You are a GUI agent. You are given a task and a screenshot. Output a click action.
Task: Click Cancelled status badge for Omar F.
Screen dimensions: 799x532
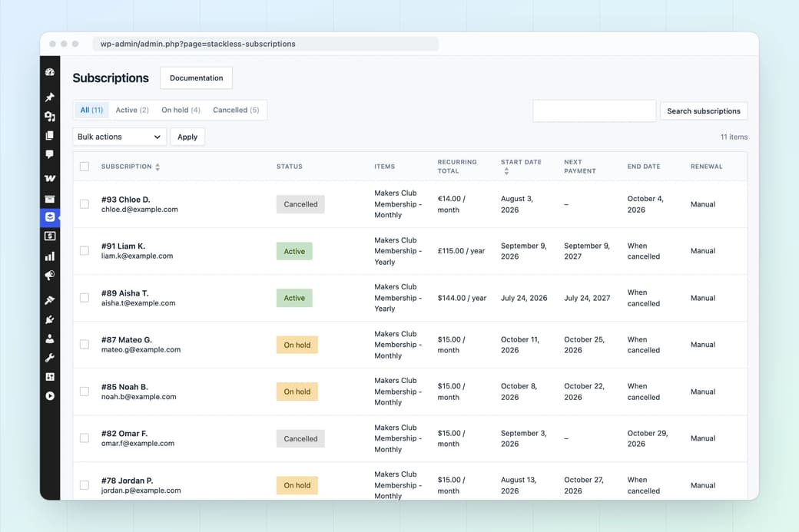point(300,438)
